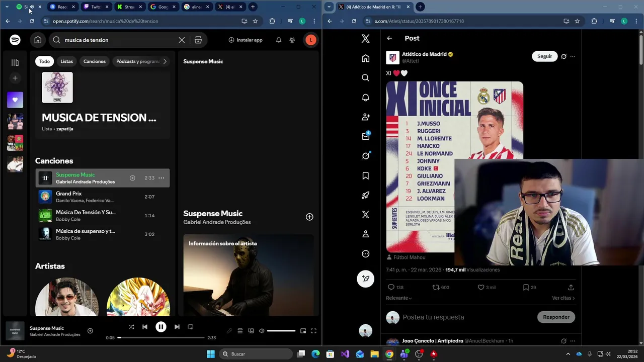The width and height of the screenshot is (644, 362).
Task: Toggle shuffle in Spotify player
Action: [131, 327]
